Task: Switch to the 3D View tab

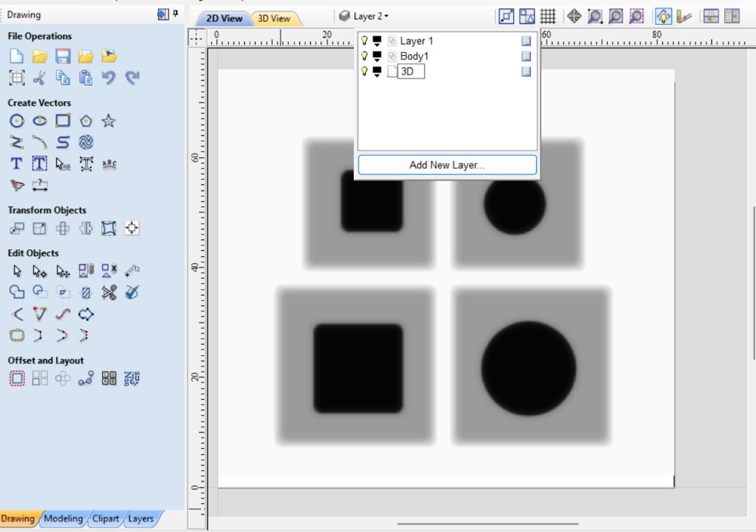Action: point(274,18)
